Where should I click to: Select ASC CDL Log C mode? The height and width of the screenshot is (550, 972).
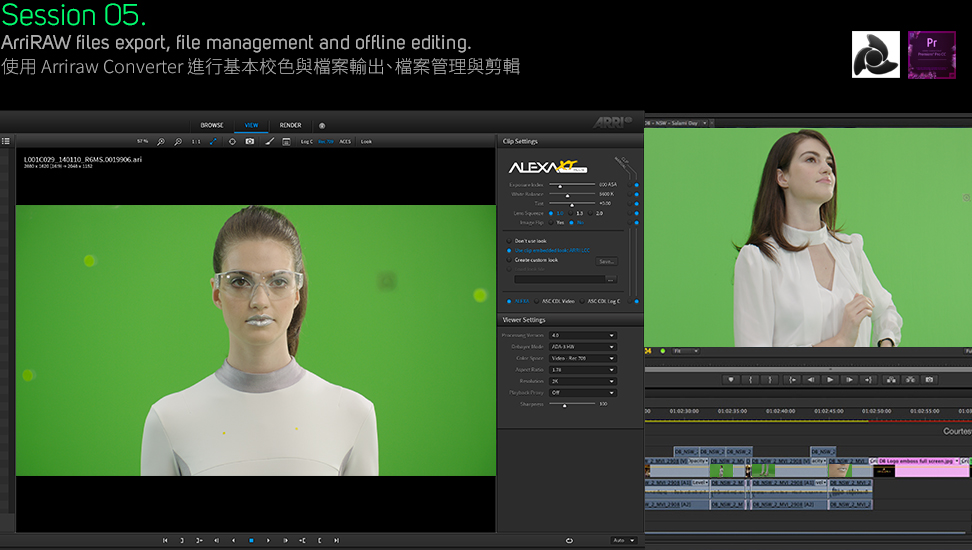pos(582,301)
